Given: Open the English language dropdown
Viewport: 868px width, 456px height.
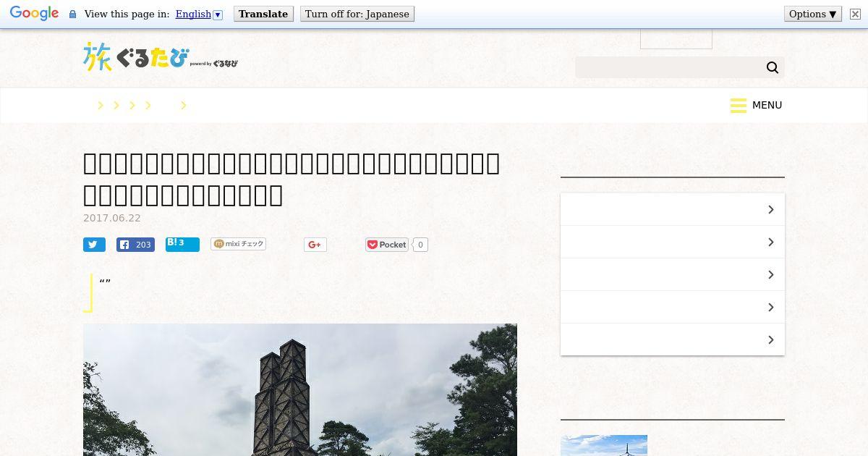Looking at the screenshot, I should (199, 14).
